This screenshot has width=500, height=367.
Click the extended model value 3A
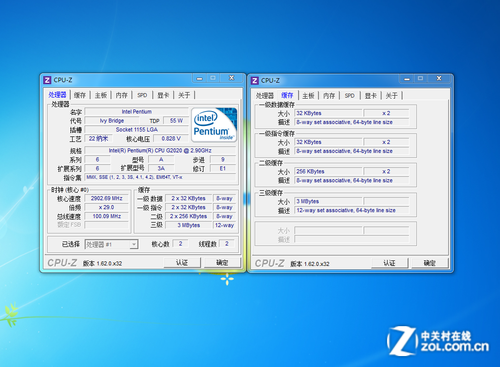(161, 169)
